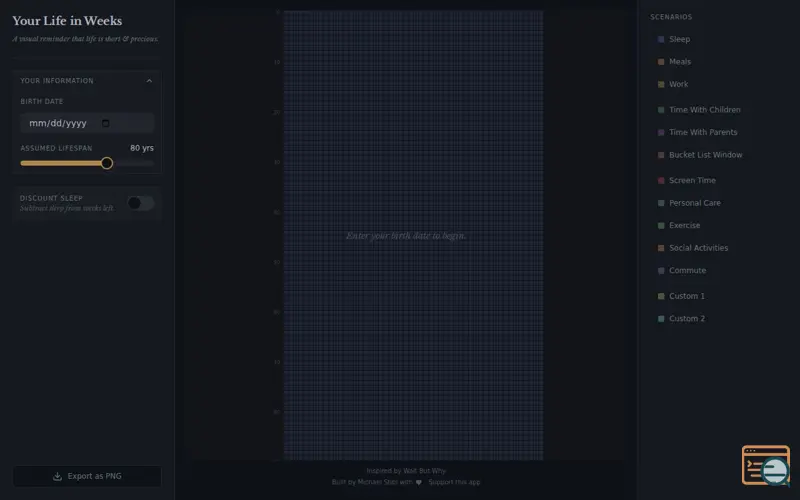
Task: Select the Bucket List Window scenario
Action: pos(699,155)
